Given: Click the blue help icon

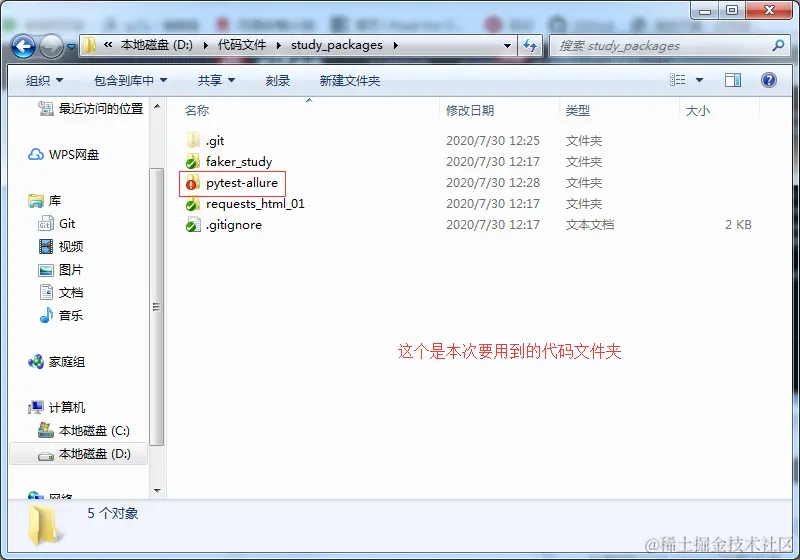Looking at the screenshot, I should [768, 80].
